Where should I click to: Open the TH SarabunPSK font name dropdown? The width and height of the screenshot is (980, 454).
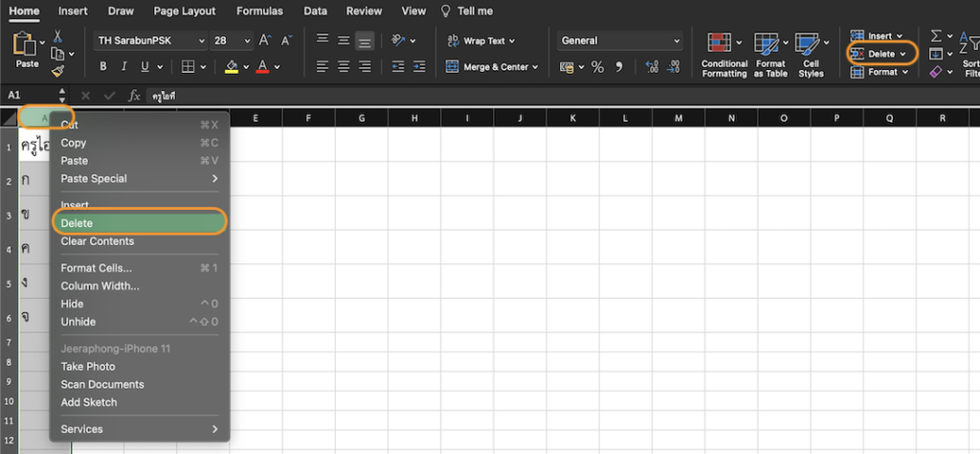[150, 41]
